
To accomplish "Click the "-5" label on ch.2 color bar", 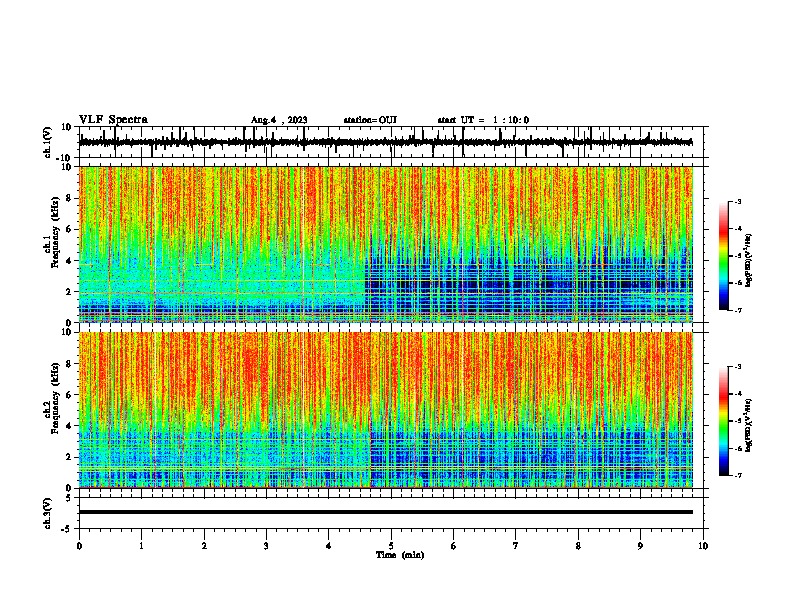I will coord(738,421).
